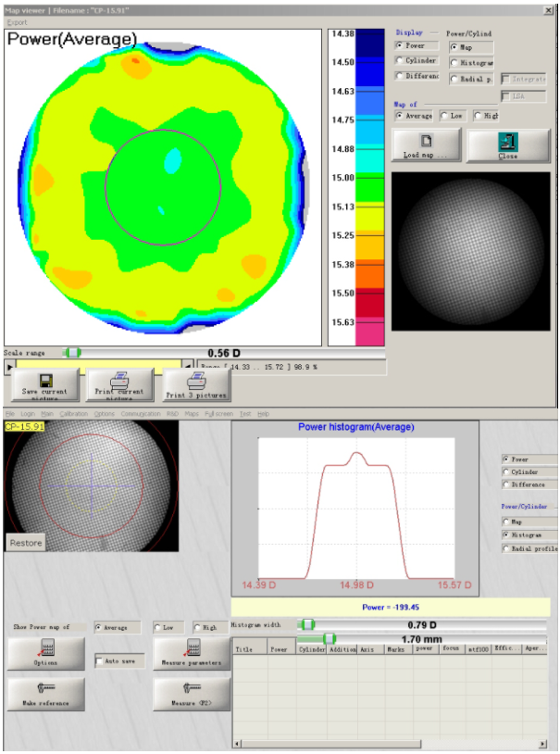Click the 1.70 mm slider handle
Screen dimensions: 560x754
tap(329, 638)
